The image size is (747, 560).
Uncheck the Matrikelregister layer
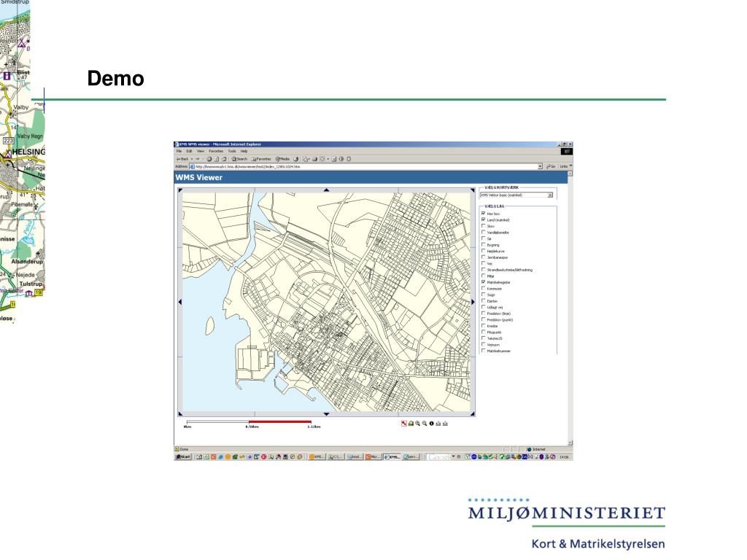coord(484,282)
